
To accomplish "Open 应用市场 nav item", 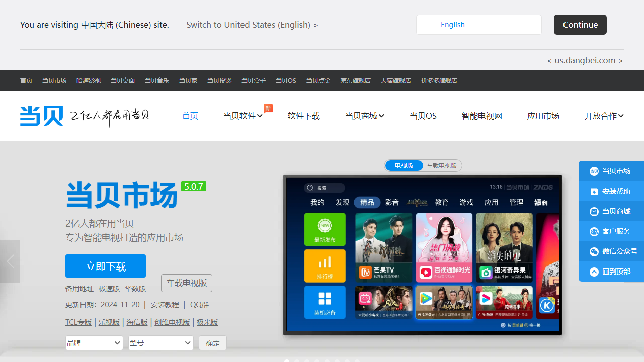I will coord(543,116).
